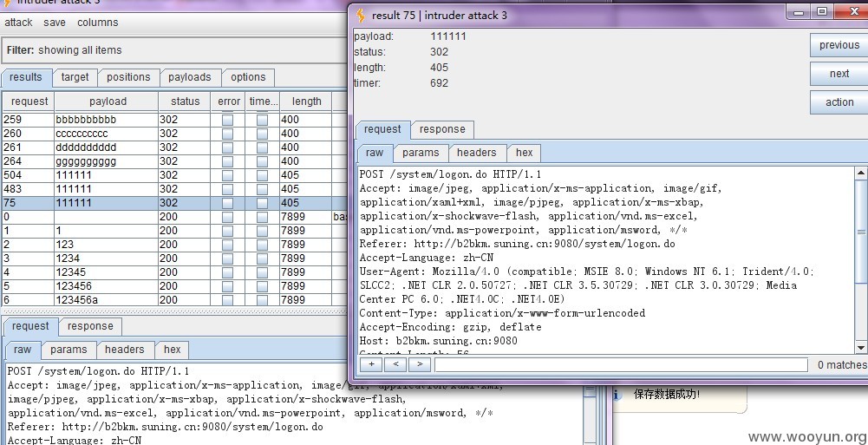This screenshot has height=445, width=868.
Task: Toggle error checkbox in row 75
Action: point(227,203)
